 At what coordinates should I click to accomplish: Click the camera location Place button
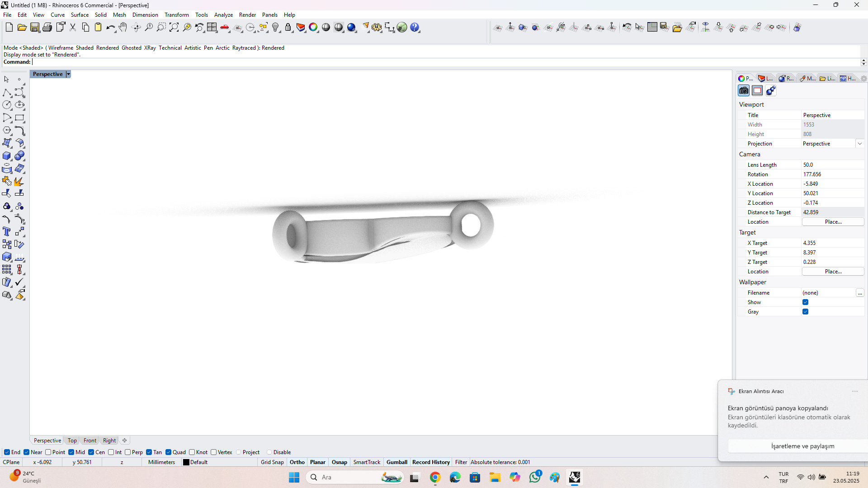833,222
